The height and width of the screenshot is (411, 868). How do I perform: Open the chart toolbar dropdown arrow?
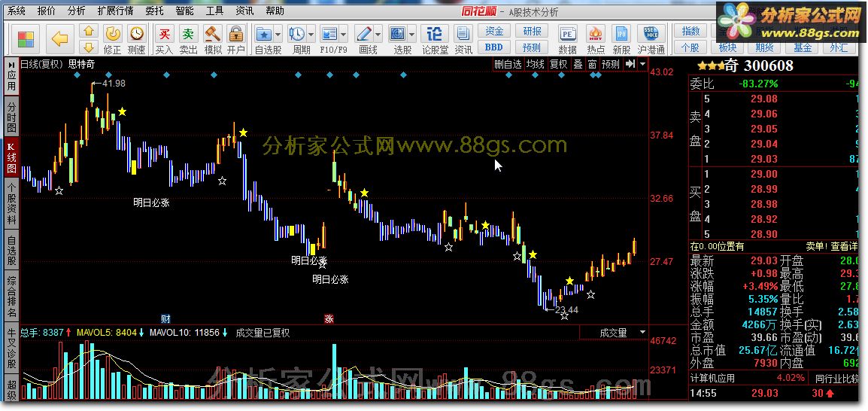tap(642, 64)
